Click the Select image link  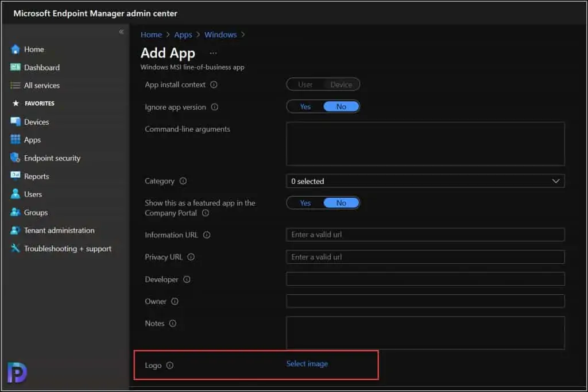[x=307, y=363]
